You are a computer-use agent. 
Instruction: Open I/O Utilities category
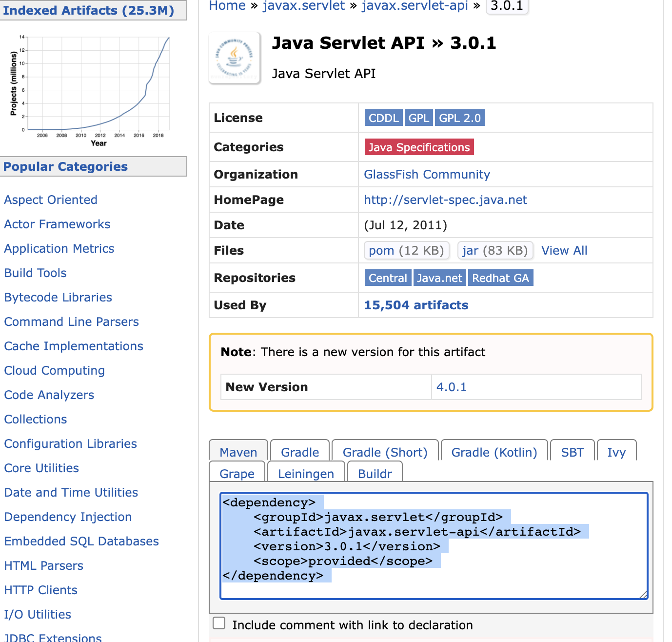[x=38, y=614]
